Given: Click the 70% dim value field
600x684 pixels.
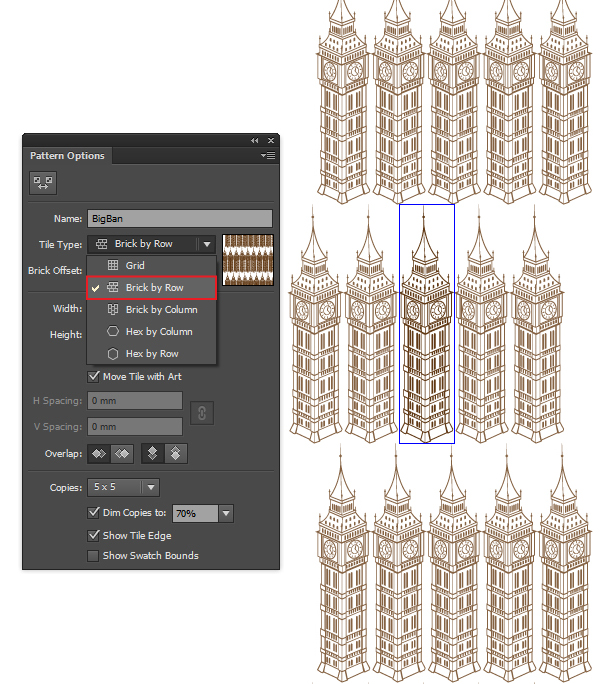Looking at the screenshot, I should [x=195, y=513].
